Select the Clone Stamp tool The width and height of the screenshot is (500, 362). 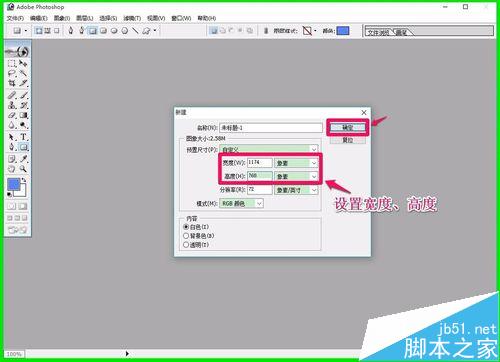click(x=12, y=106)
